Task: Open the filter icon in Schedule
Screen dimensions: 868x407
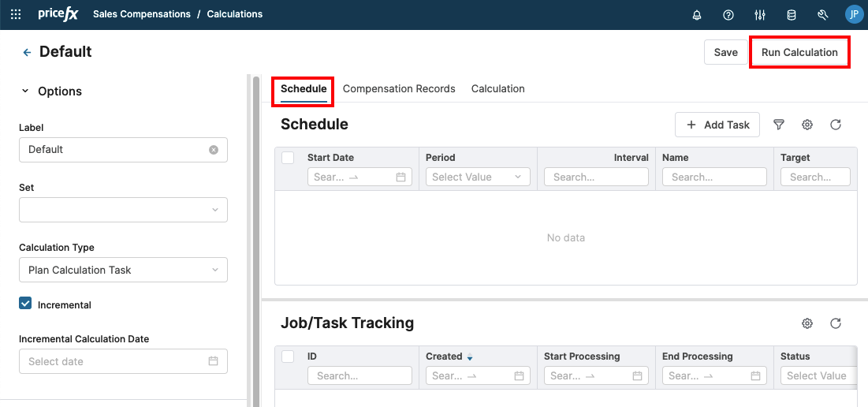Action: pyautogui.click(x=779, y=125)
